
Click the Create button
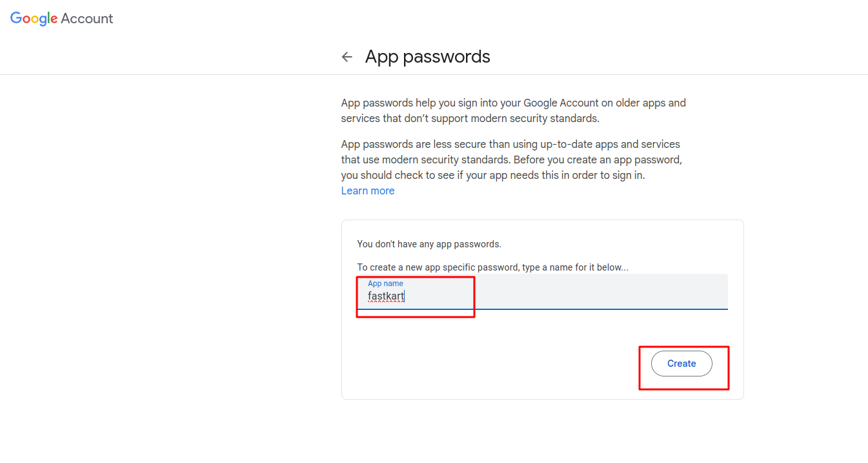[x=681, y=364]
